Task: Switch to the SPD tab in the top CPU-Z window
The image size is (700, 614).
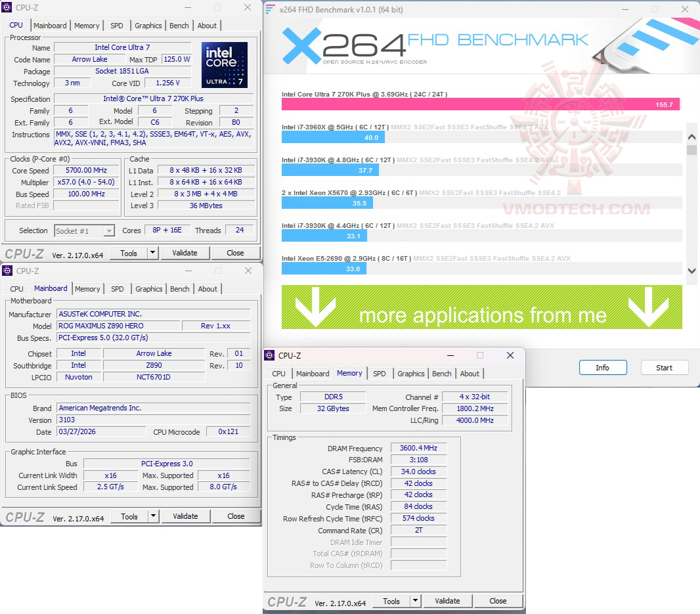Action: tap(117, 26)
